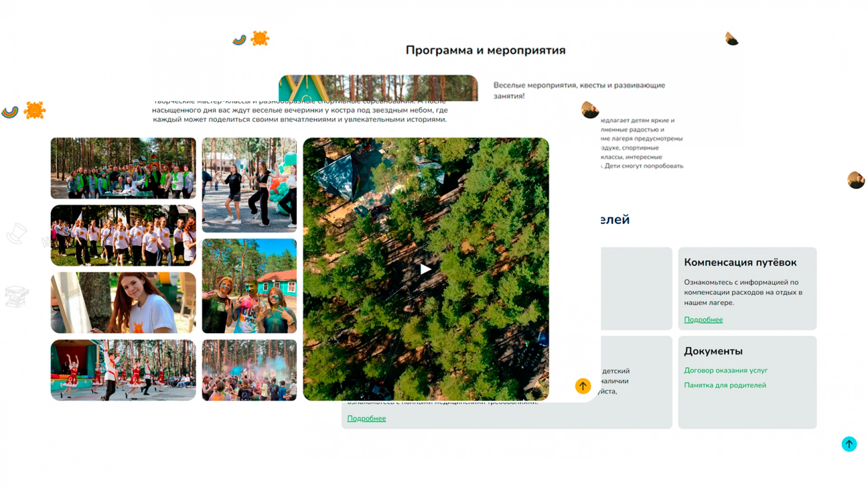Image resolution: width=868 pixels, height=488 pixels.
Task: Click the faded top hat icon on left
Action: coord(17,233)
